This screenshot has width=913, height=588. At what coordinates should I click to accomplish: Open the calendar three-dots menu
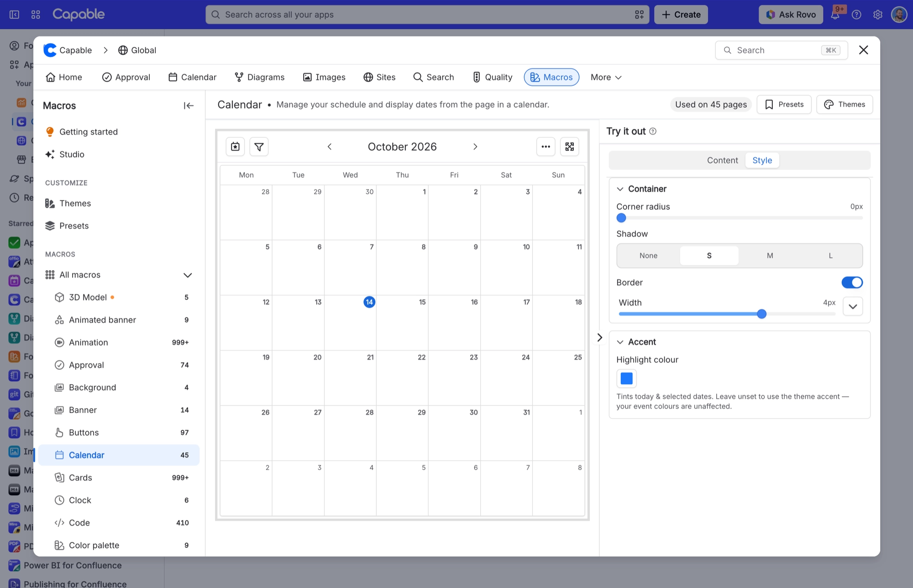coord(546,146)
